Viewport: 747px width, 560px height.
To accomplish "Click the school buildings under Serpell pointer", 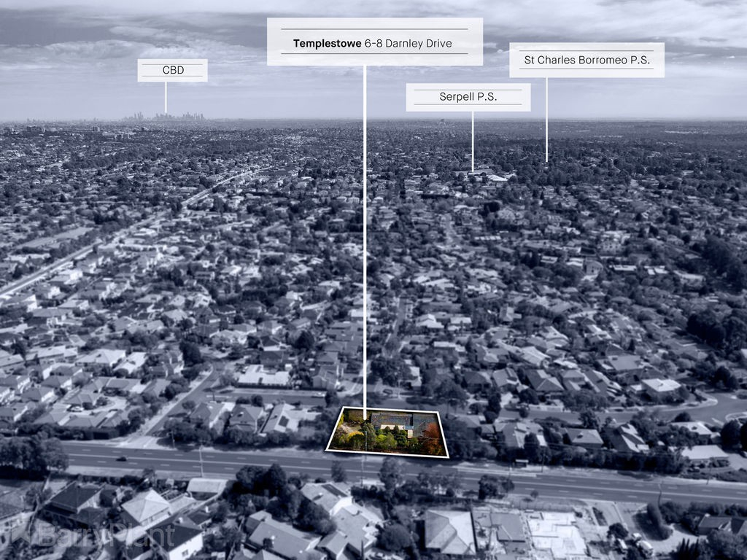I will coord(481,175).
